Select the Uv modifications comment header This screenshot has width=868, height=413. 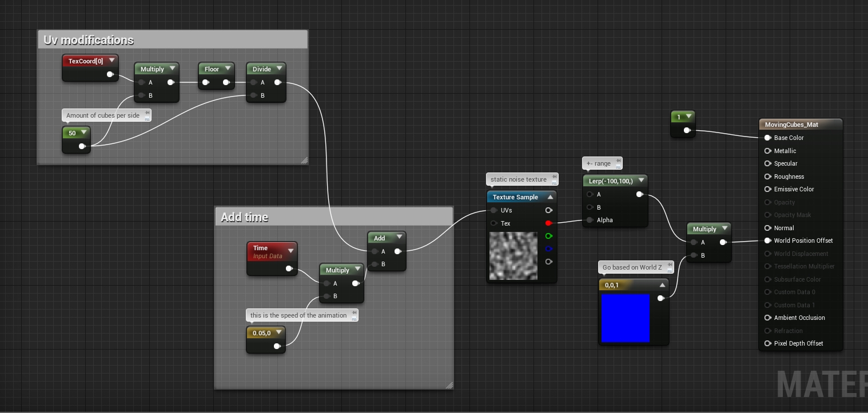coord(173,40)
